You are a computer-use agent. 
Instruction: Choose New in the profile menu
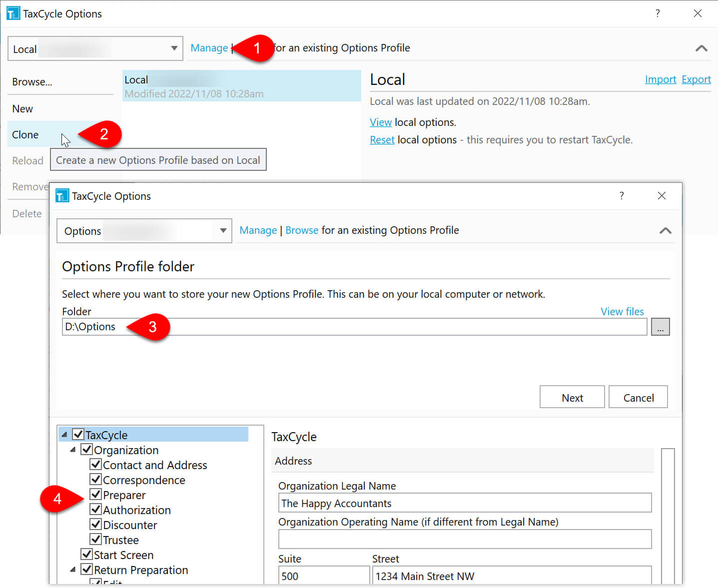(22, 109)
